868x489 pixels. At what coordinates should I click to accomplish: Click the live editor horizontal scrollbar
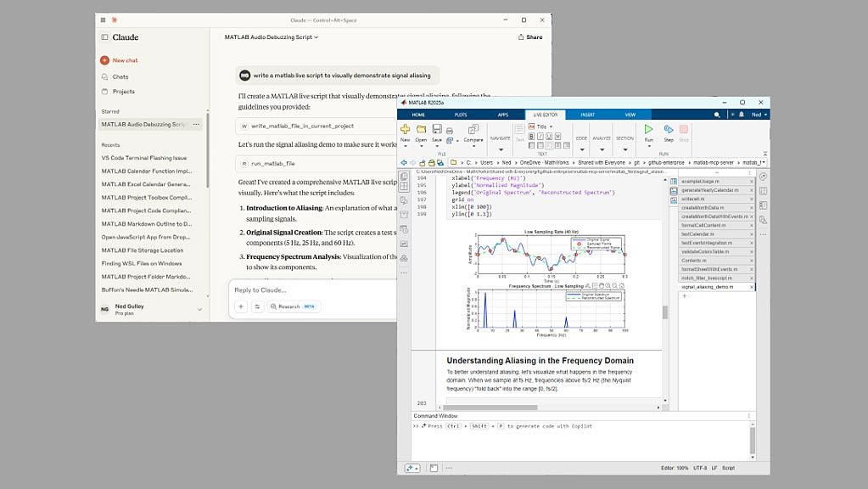coord(490,407)
